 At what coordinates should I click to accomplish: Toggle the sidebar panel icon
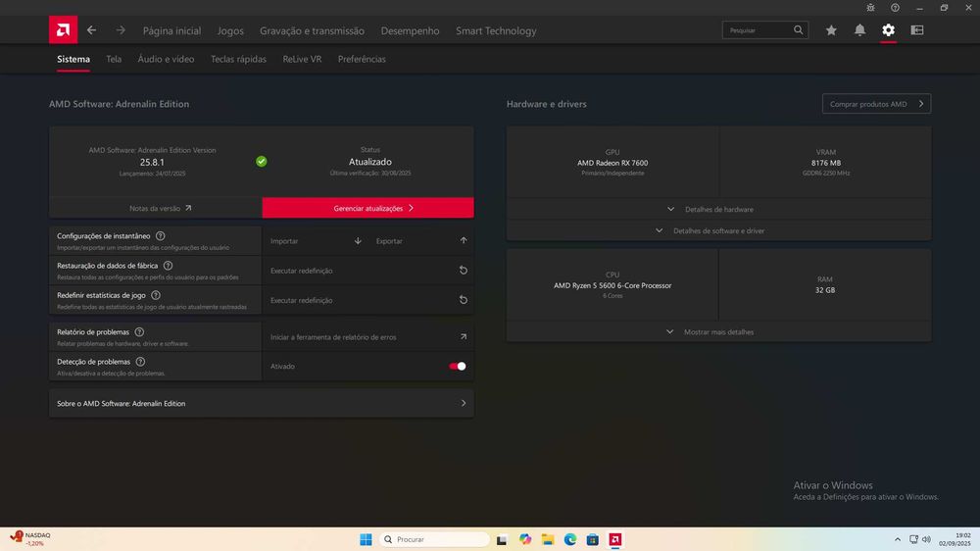(917, 30)
